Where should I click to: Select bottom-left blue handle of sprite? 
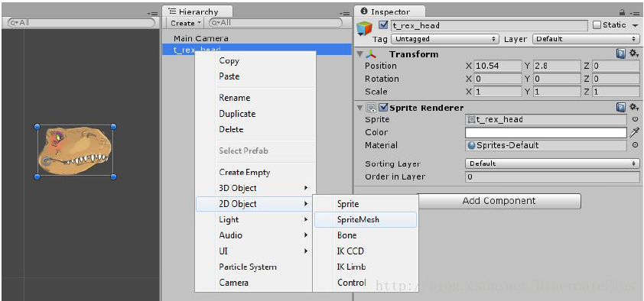(x=37, y=176)
